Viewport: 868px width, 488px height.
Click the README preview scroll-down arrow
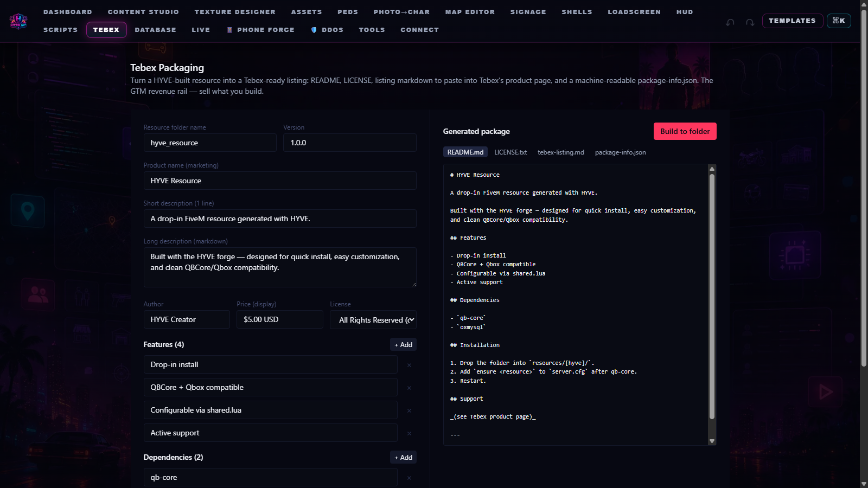pyautogui.click(x=712, y=441)
